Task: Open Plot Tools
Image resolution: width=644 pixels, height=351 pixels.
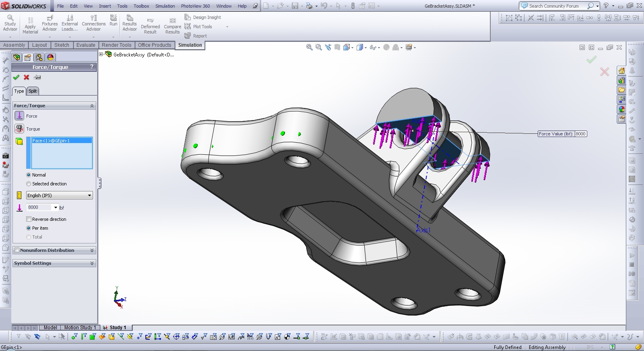Action: 198,27
